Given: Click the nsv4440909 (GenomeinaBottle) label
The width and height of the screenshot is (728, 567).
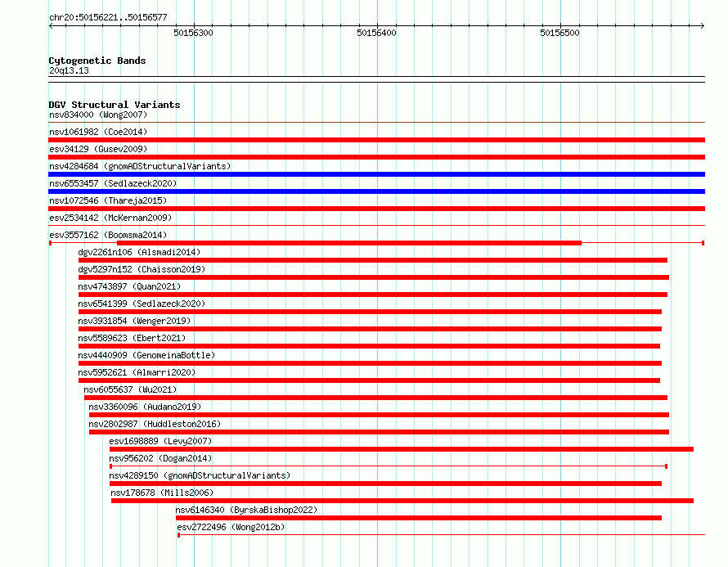Looking at the screenshot, I should [146, 355].
